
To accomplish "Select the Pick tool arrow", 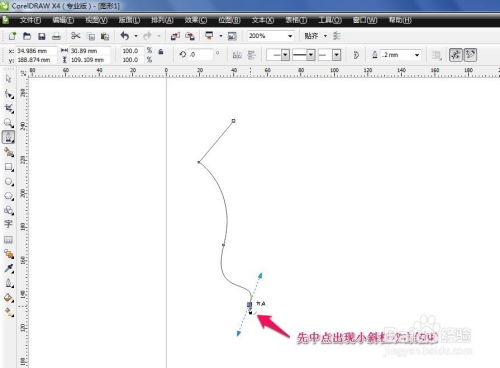I will [8, 79].
